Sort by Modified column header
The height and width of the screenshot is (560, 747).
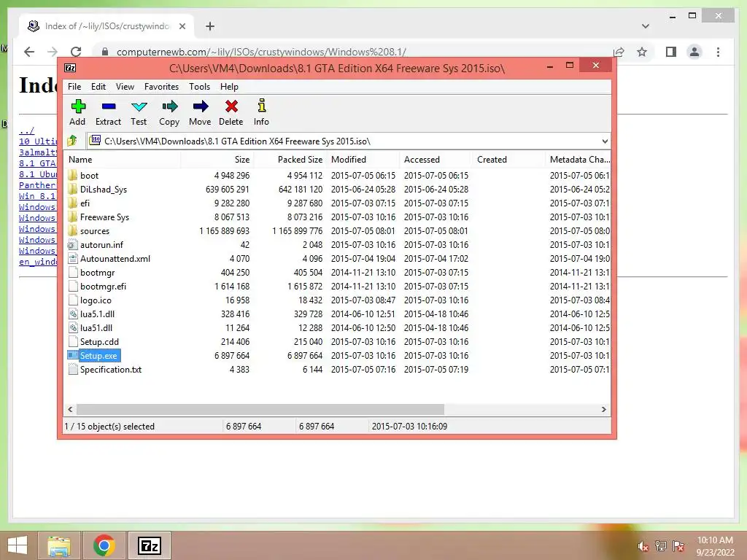point(363,160)
